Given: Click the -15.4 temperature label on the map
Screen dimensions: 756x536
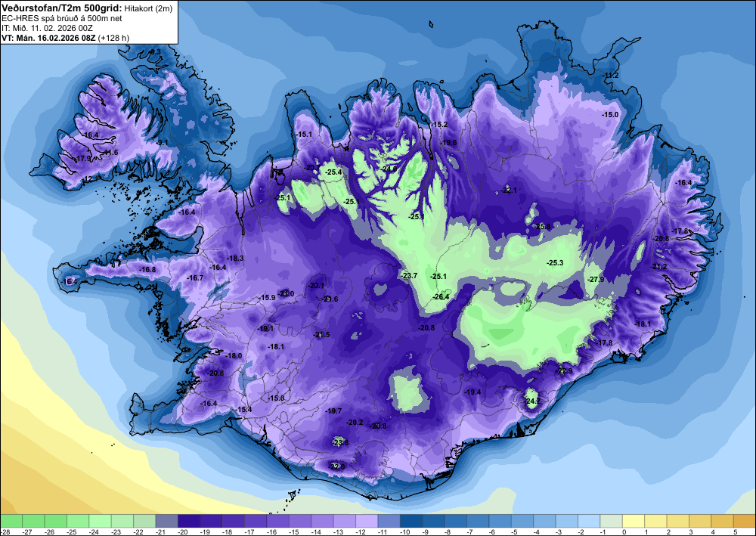Looking at the screenshot, I should point(244,410).
